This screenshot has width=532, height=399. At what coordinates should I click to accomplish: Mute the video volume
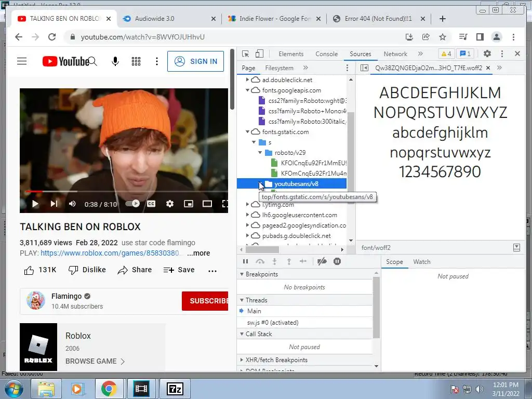72,204
